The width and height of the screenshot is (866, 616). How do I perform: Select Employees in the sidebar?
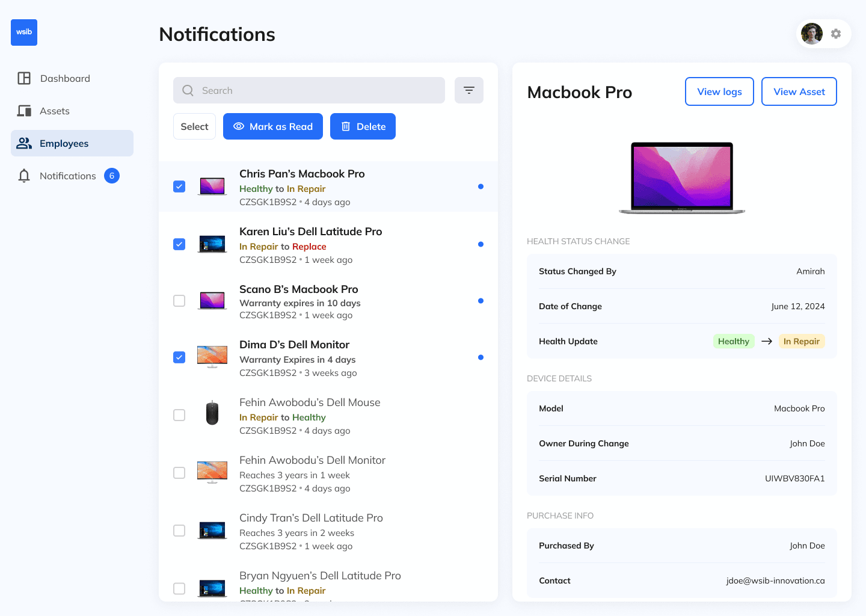coord(72,143)
